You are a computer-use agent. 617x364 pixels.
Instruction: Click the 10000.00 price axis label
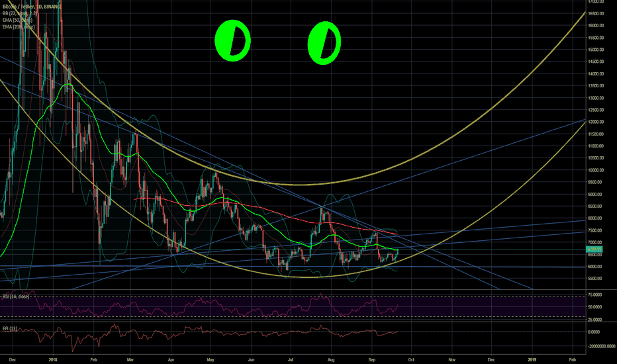point(596,170)
